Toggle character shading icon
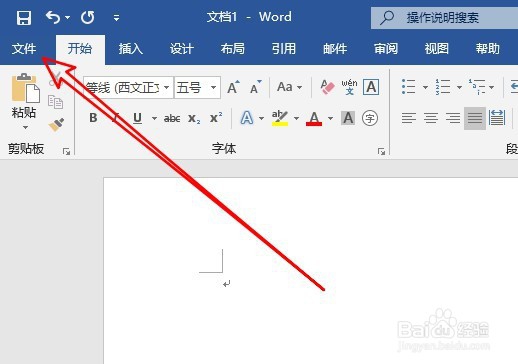Screen dimensions: 518x364 click(348, 118)
